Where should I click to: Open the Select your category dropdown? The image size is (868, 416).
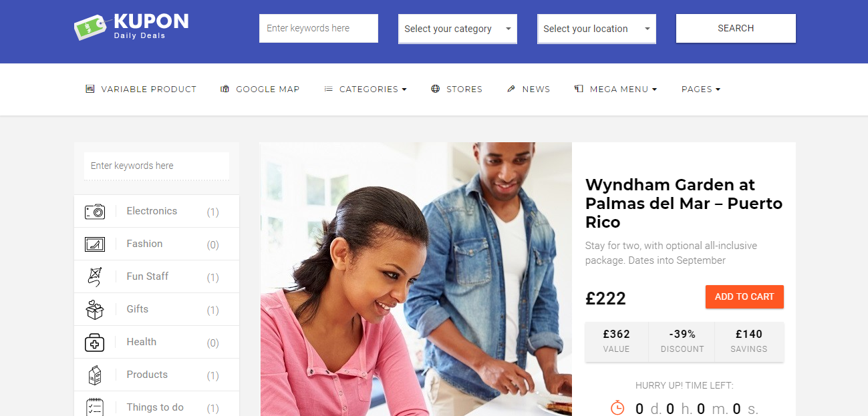coord(458,29)
